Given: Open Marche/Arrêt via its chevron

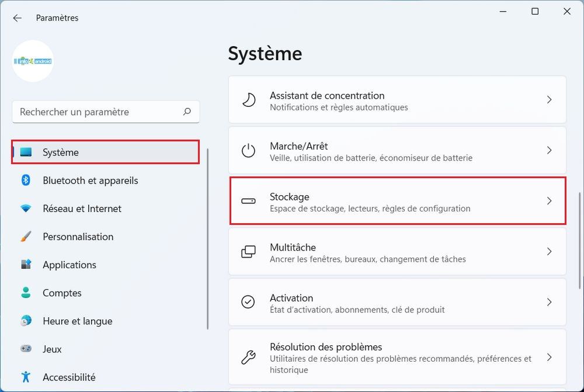Looking at the screenshot, I should click(549, 151).
